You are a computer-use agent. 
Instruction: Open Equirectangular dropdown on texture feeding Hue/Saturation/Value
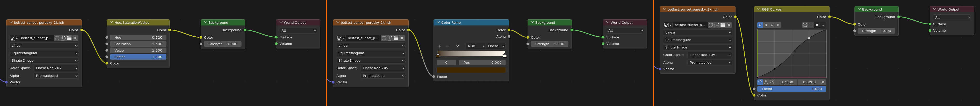tap(44, 53)
